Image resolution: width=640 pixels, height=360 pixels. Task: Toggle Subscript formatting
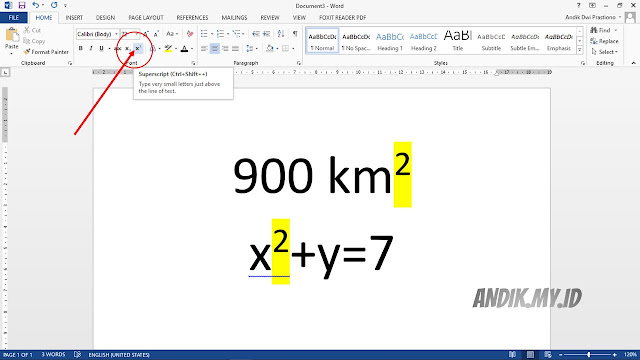[127, 49]
